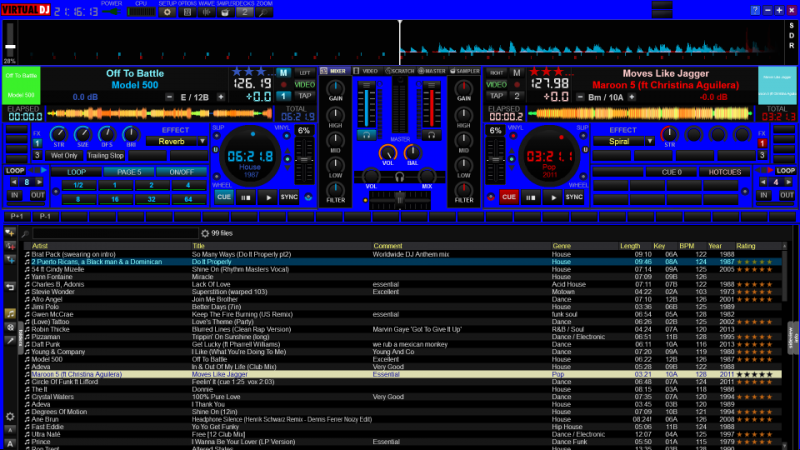Click the PAGE 5 button
The width and height of the screenshot is (800, 450).
coord(129,172)
